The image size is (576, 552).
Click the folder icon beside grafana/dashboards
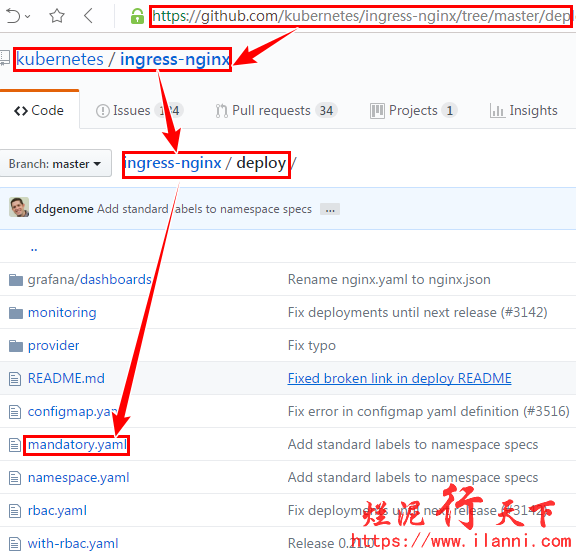tap(16, 280)
